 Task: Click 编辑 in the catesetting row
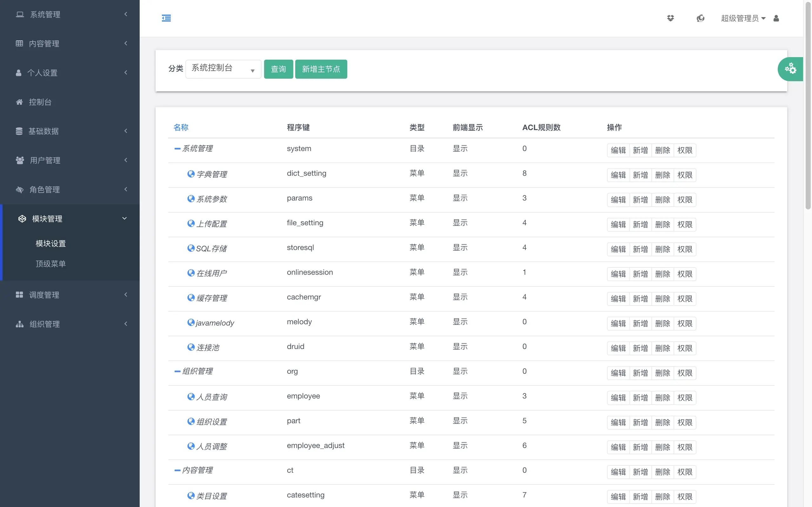pyautogui.click(x=618, y=497)
